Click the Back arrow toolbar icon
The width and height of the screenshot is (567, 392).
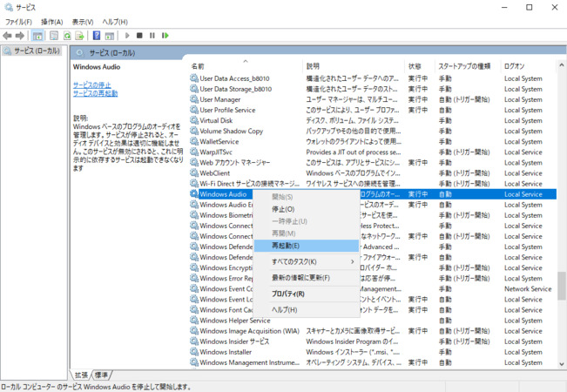tap(7, 36)
